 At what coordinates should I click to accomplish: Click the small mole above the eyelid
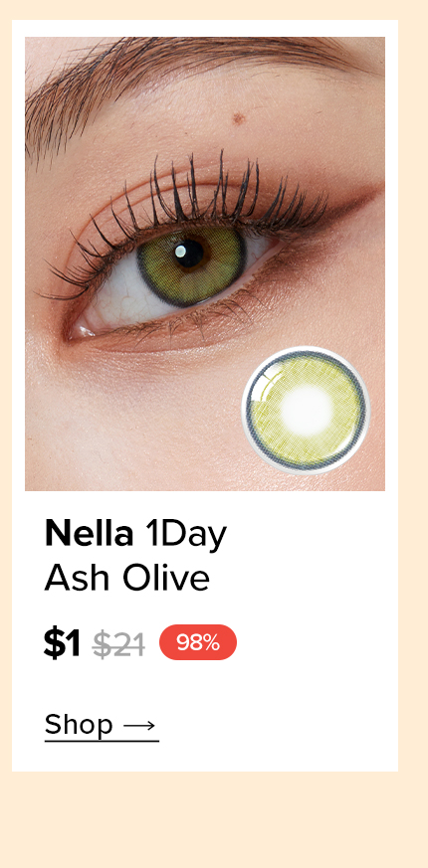(239, 118)
